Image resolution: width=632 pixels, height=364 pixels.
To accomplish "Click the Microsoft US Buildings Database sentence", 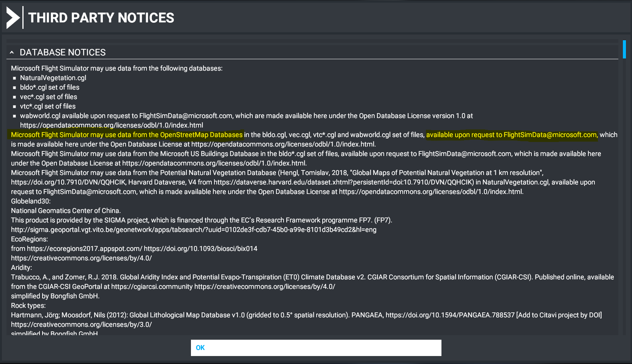I will (306, 158).
